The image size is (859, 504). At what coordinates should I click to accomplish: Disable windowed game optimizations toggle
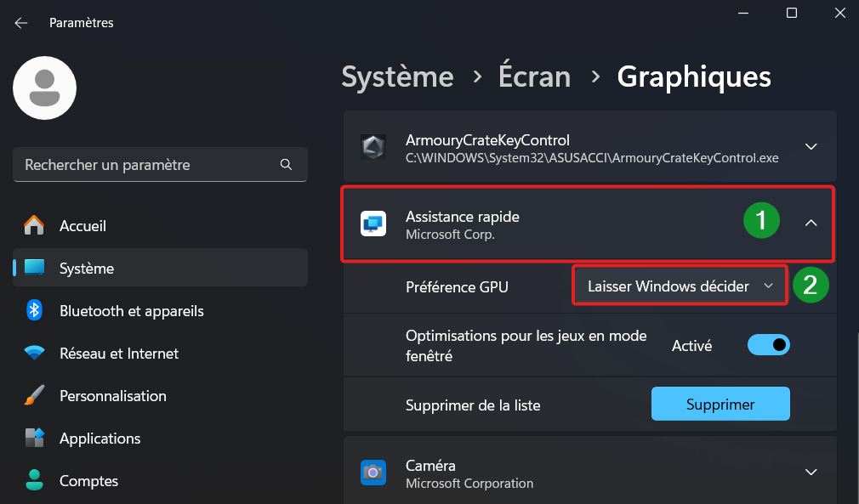pos(768,345)
